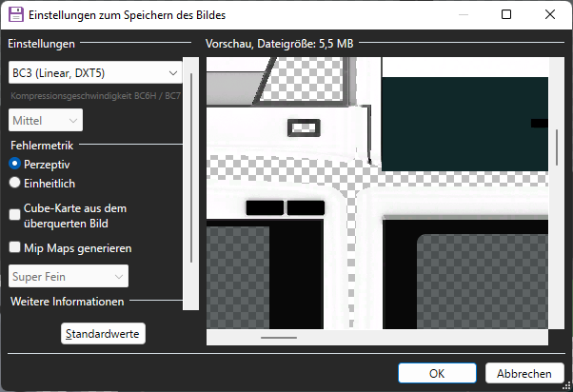The image size is (573, 392).
Task: Click Abbrechen to cancel saving
Action: tap(518, 373)
